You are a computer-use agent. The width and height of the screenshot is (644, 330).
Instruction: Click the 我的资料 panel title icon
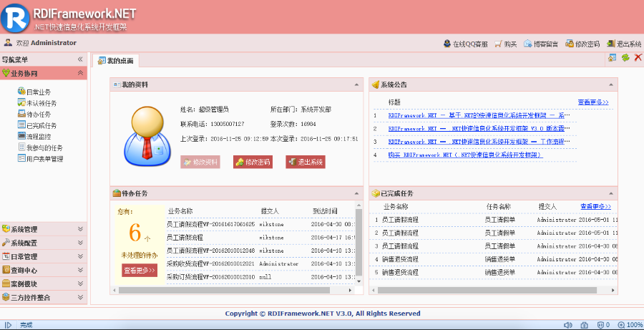pyautogui.click(x=117, y=84)
